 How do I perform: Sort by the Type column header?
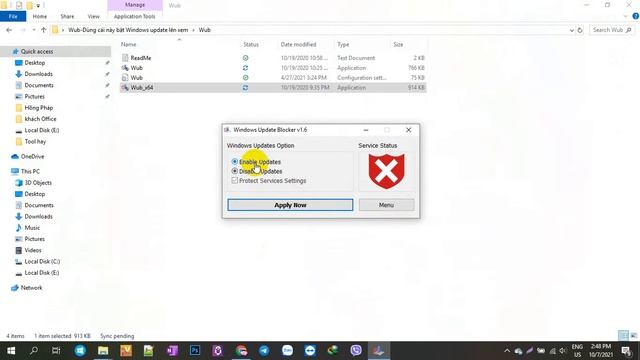[343, 44]
